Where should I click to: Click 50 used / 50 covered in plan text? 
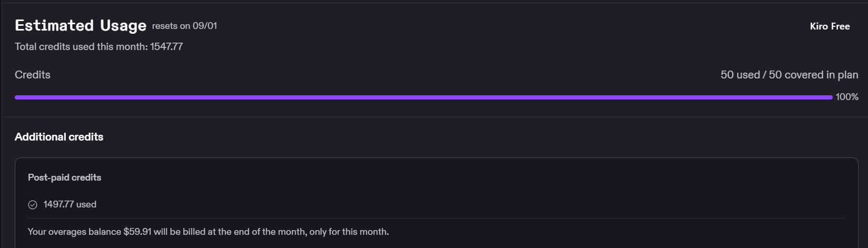789,75
